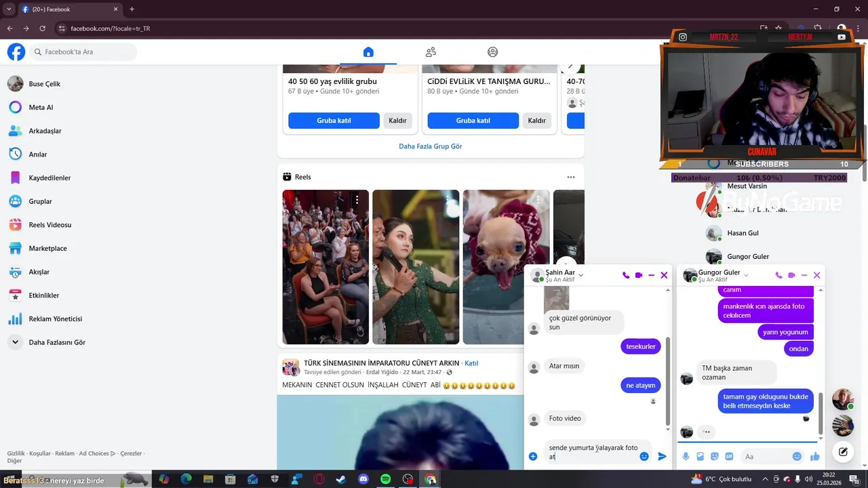The height and width of the screenshot is (488, 868).
Task: Remove CİDDİ EVLİLİK VE TANIŞMA suggestion
Action: (537, 121)
